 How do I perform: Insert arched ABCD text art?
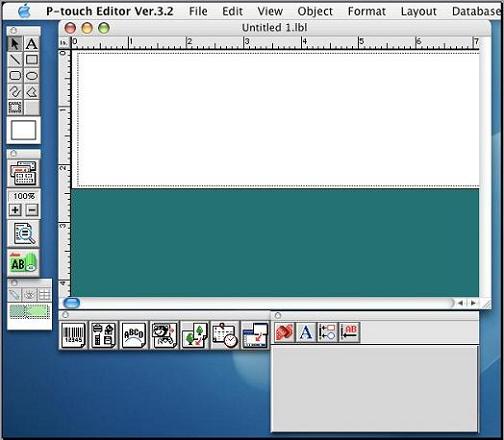click(x=134, y=335)
